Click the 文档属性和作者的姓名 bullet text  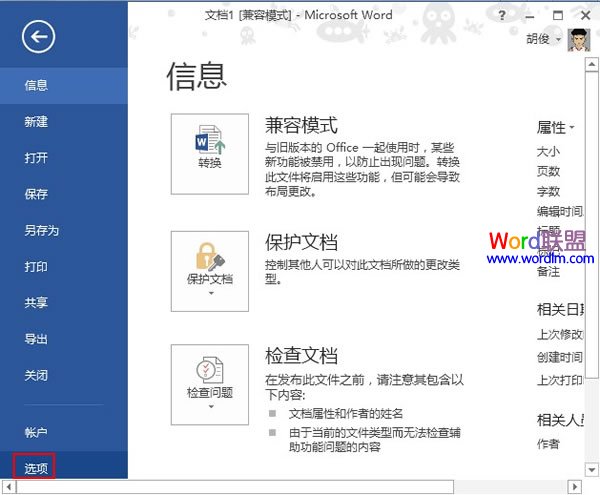point(346,414)
